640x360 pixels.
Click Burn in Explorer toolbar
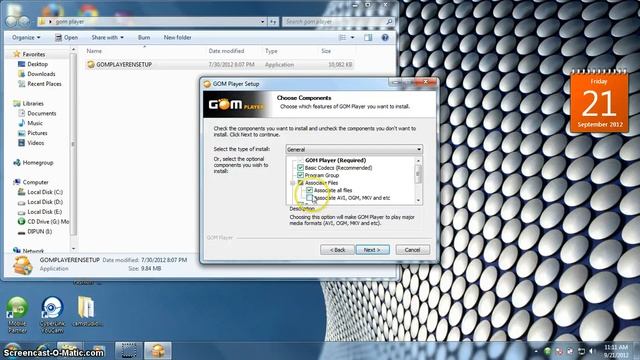click(x=144, y=38)
